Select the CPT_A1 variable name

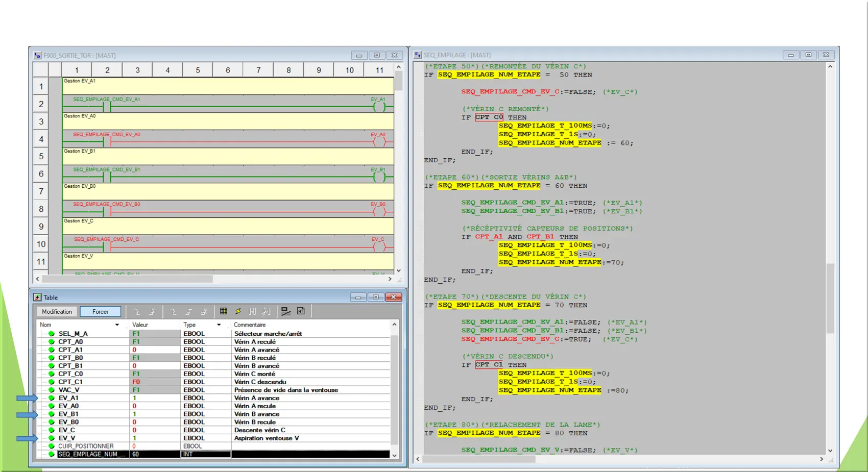click(70, 350)
